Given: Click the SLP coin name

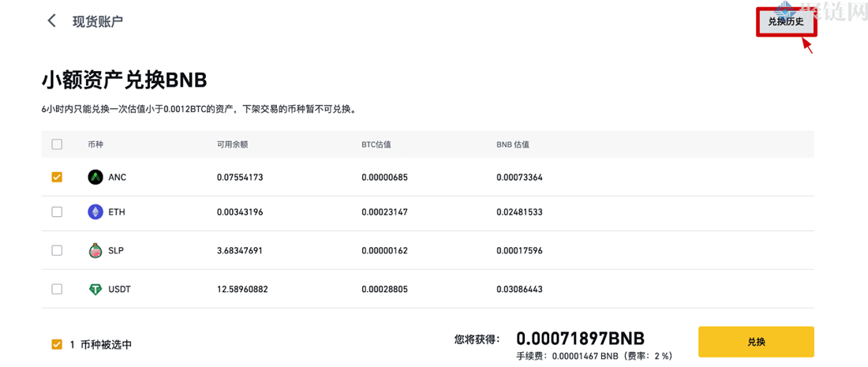Looking at the screenshot, I should coord(116,251).
